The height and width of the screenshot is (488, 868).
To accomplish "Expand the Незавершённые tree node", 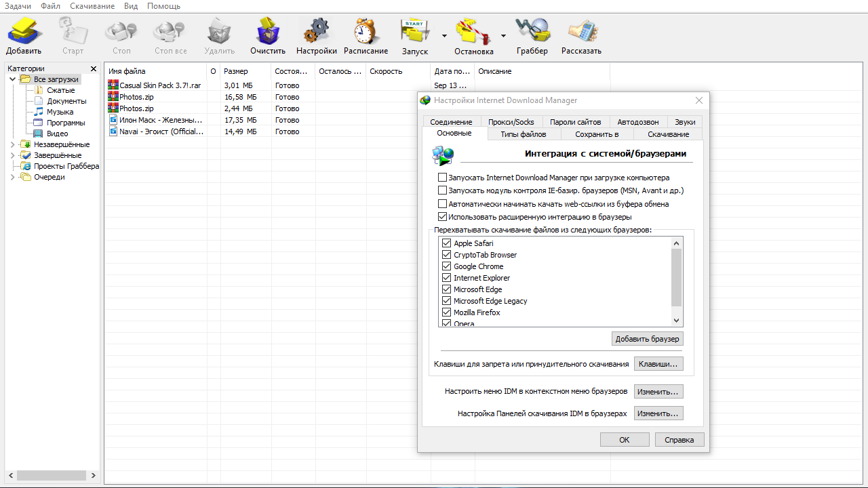I will 12,144.
